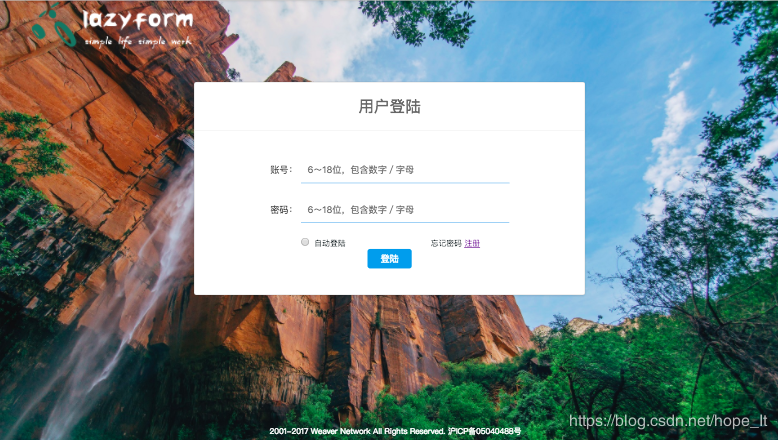Click the 密码 field label
Image resolution: width=778 pixels, height=440 pixels.
pyautogui.click(x=281, y=210)
